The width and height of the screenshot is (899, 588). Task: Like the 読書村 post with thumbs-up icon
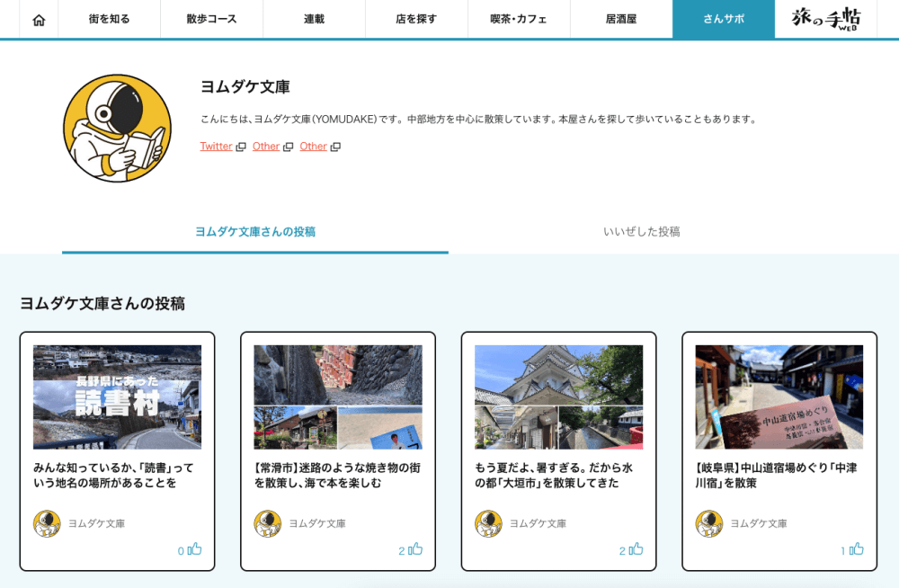[x=194, y=549]
